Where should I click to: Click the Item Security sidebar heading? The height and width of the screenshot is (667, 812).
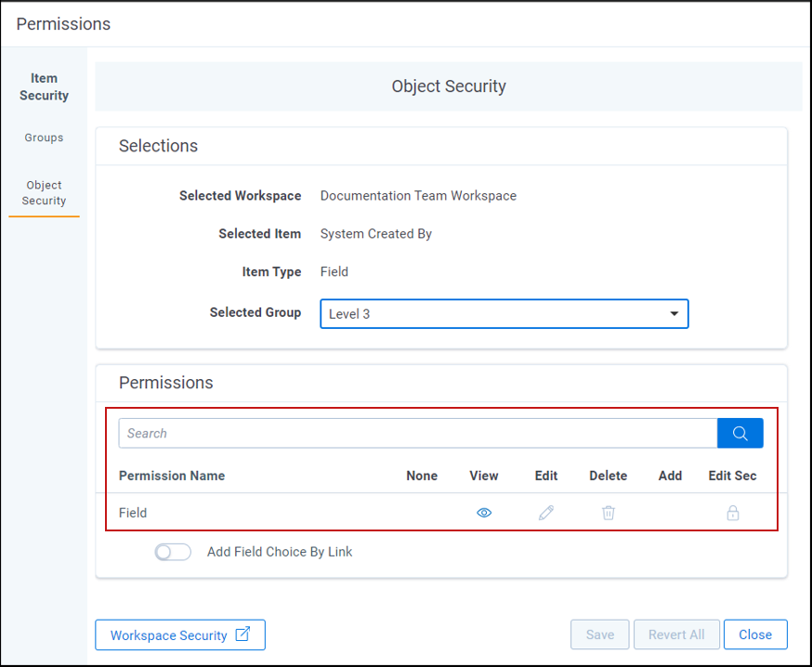point(44,87)
